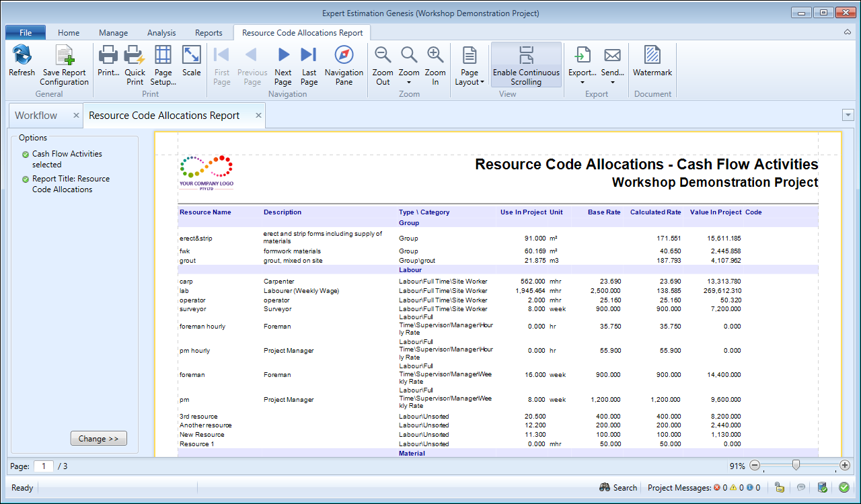
Task: Switch to the Analysis ribbon tab
Action: pyautogui.click(x=161, y=33)
